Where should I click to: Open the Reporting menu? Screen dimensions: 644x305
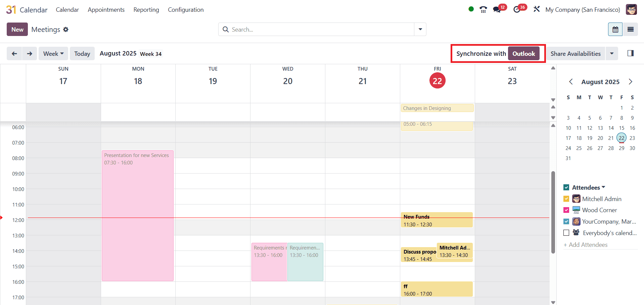click(x=146, y=10)
